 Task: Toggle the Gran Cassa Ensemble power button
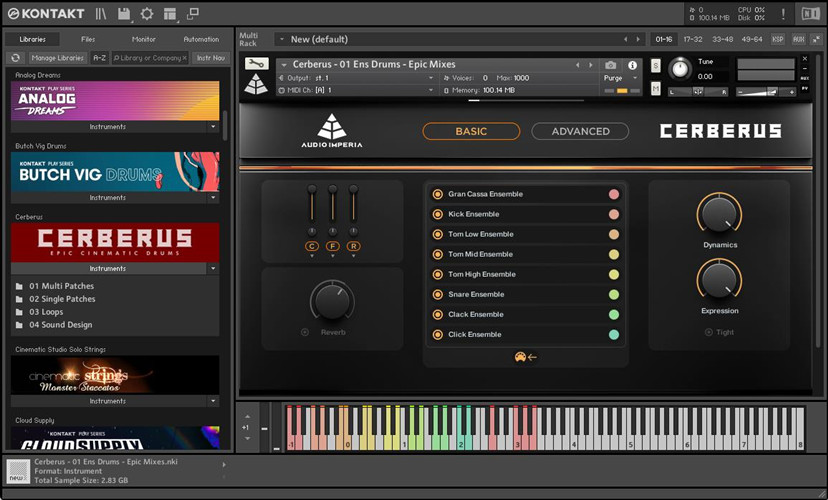[437, 194]
